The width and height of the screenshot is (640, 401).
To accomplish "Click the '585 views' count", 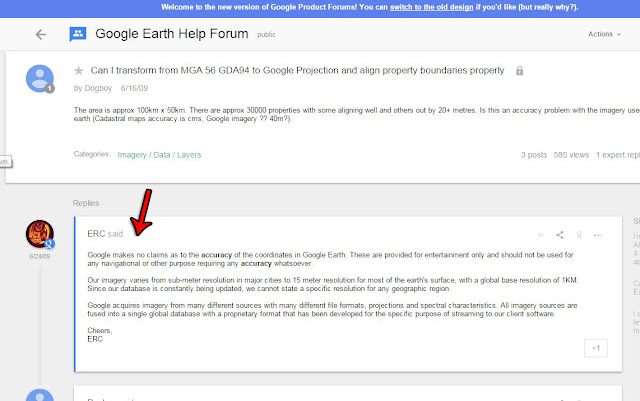I will (571, 155).
